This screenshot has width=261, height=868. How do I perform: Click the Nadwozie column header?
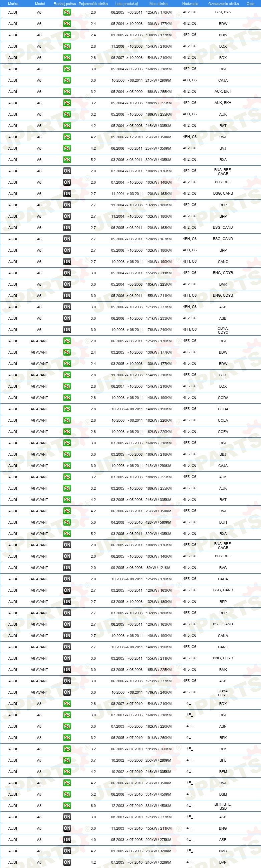click(x=190, y=4)
